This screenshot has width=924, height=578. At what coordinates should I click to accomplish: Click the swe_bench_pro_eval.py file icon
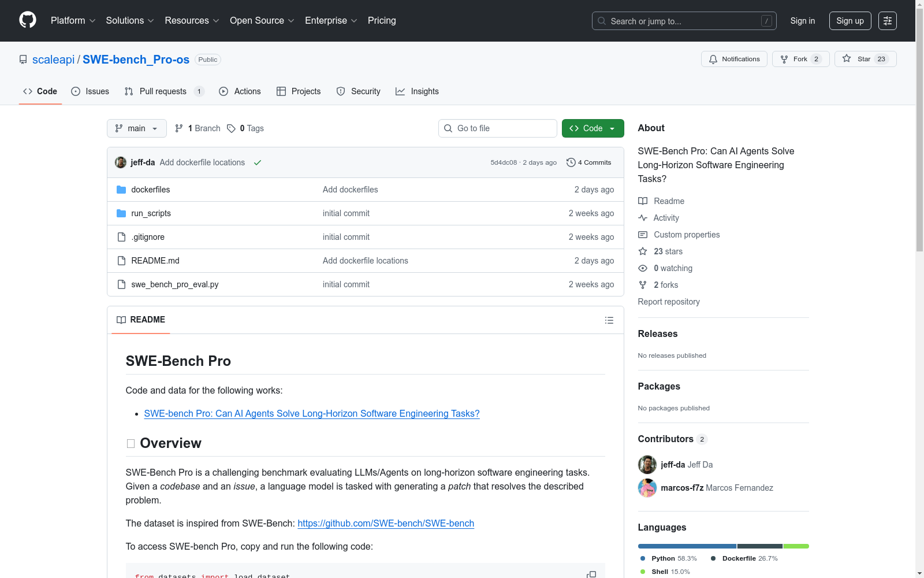[x=121, y=284]
